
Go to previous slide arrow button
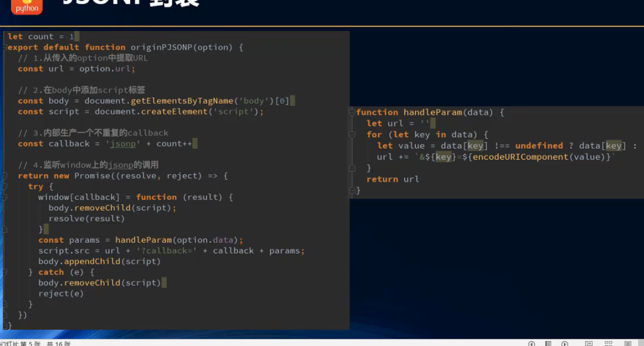click(532, 343)
